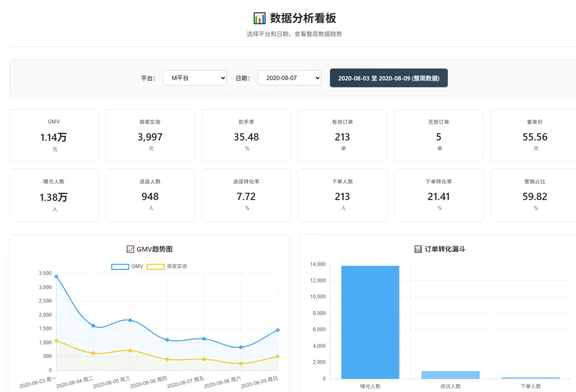Select the 下单转化率 card showing 21.41

[439, 195]
